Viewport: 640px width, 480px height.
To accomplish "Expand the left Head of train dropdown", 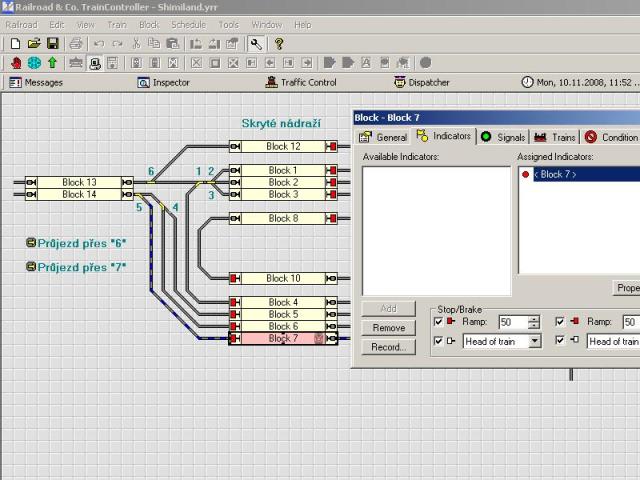I will tap(534, 341).
